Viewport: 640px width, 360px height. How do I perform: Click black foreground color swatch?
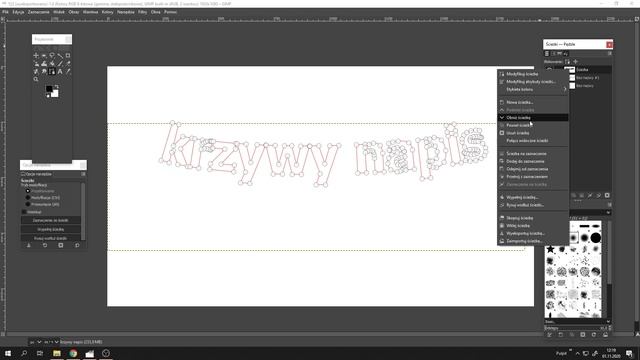(x=49, y=89)
